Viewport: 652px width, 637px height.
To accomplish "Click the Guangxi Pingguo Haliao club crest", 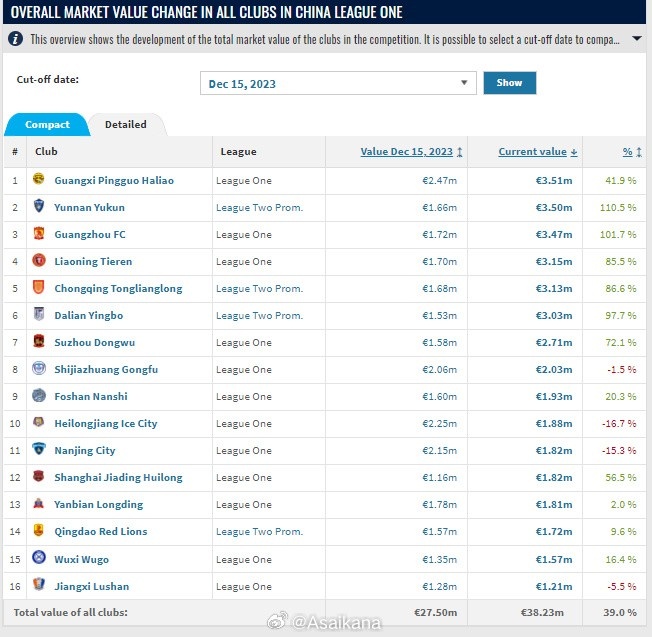I will tap(38, 180).
